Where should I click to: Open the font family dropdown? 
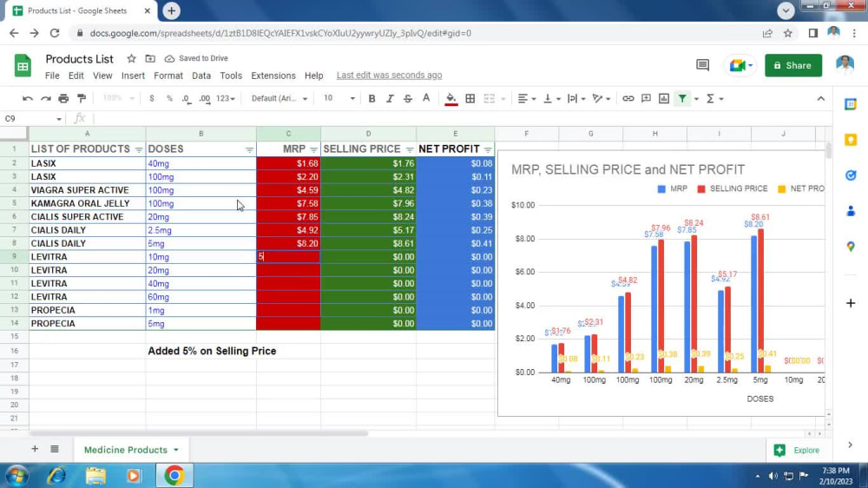[x=279, y=99]
